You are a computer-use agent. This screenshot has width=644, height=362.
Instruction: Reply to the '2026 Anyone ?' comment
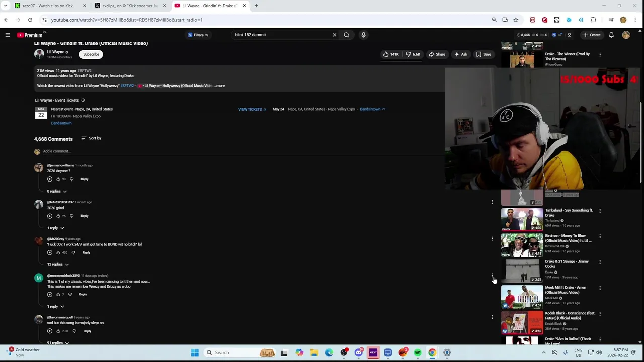click(x=85, y=179)
